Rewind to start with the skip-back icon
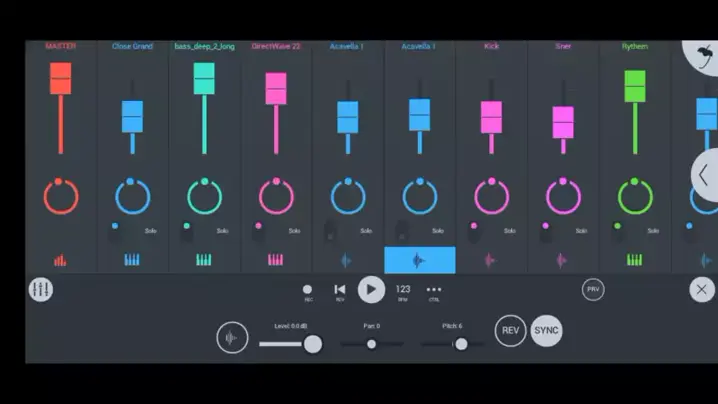Image resolution: width=718 pixels, height=404 pixels. point(339,290)
